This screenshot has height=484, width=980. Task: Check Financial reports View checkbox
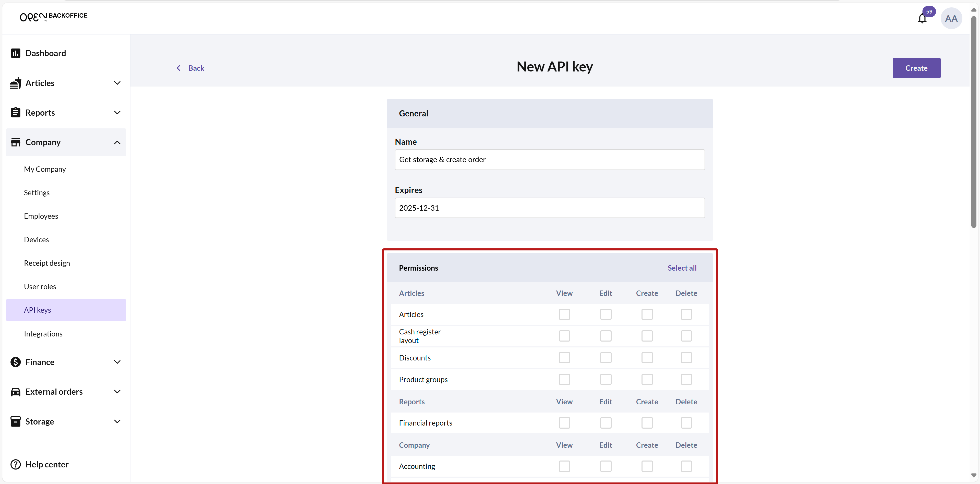(564, 423)
